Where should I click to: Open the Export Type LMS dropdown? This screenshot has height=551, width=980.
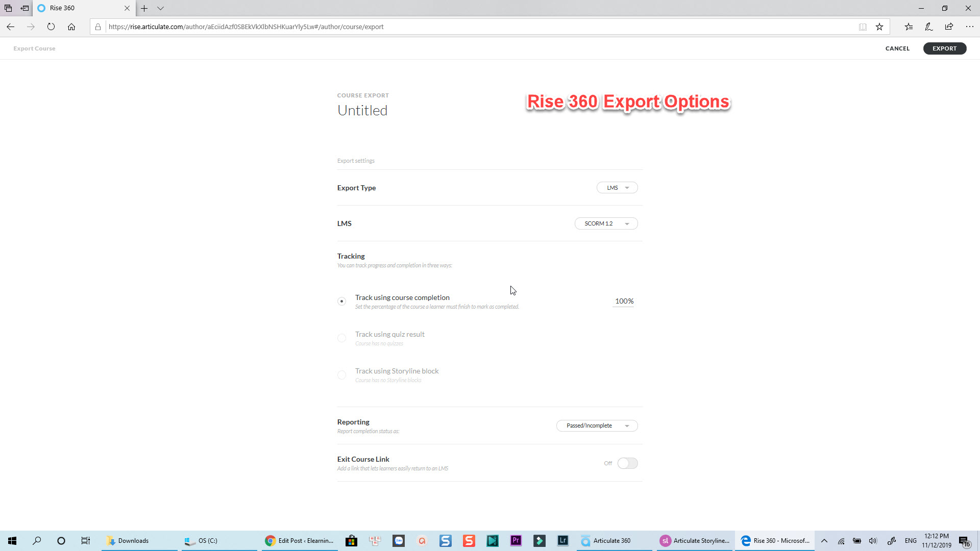(617, 188)
